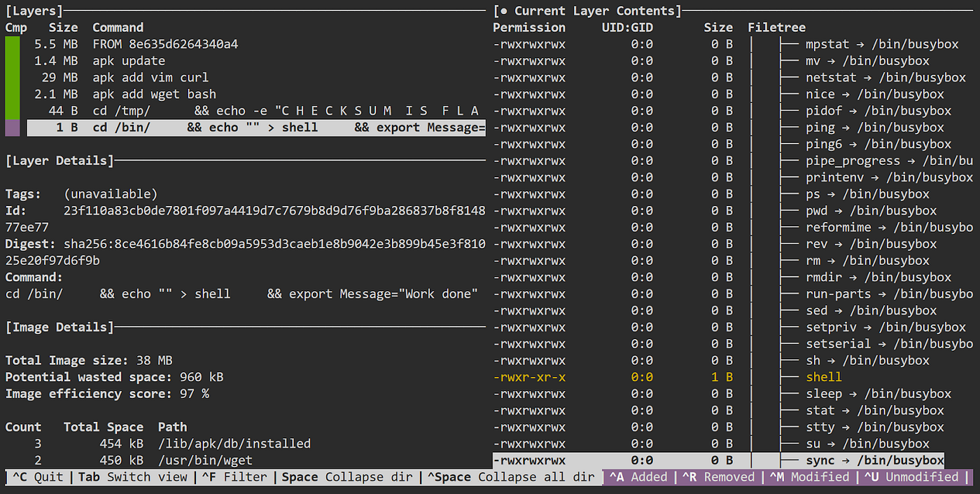Click the Layer Details header
Screen dimensions: 980x494
[59, 160]
